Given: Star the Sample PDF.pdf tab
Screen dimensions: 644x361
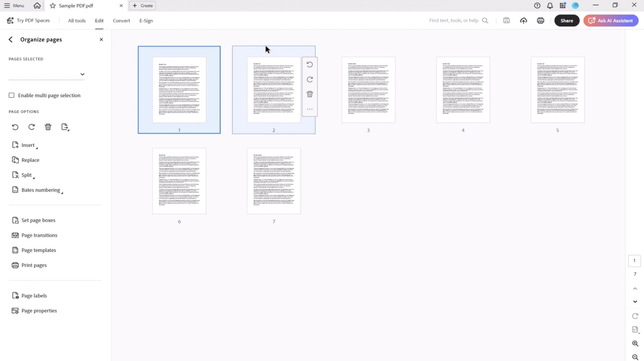Looking at the screenshot, I should coord(53,6).
